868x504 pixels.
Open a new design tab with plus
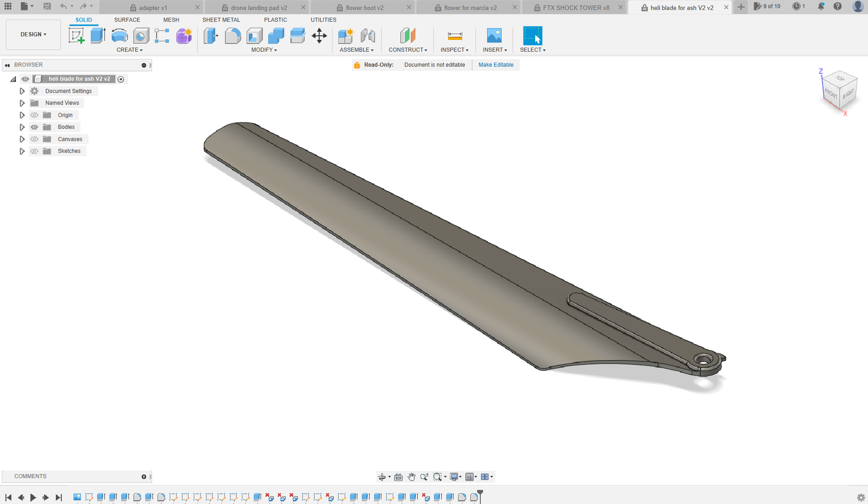click(741, 7)
